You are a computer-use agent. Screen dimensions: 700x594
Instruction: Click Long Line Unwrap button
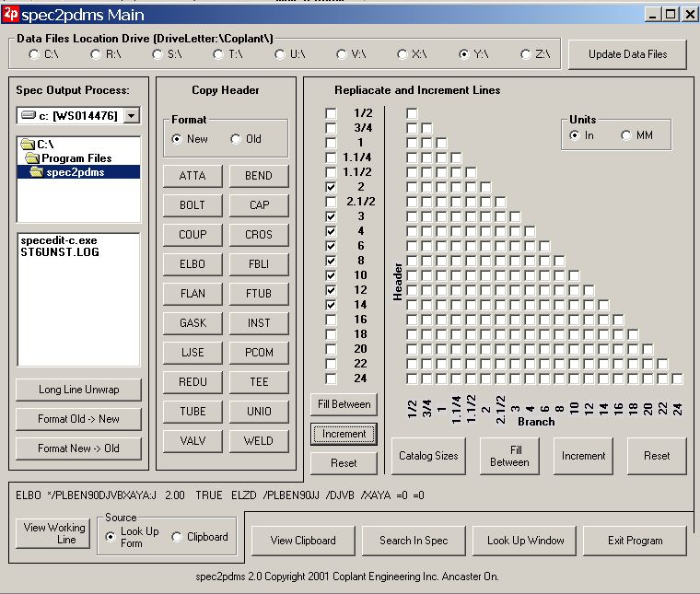coord(78,390)
